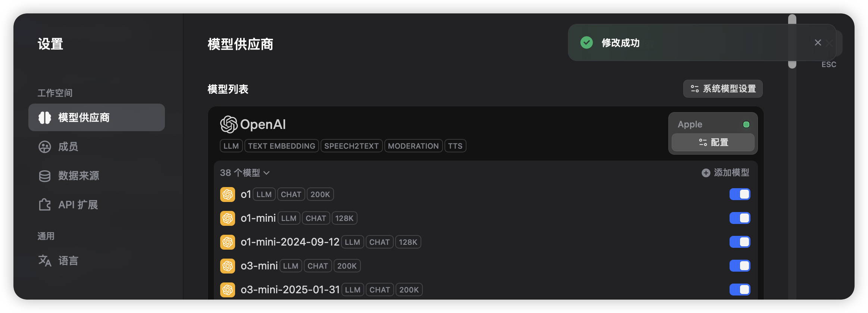Viewport: 868px width, 313px height.
Task: Collapse the 38 个模型 list
Action: (245, 173)
